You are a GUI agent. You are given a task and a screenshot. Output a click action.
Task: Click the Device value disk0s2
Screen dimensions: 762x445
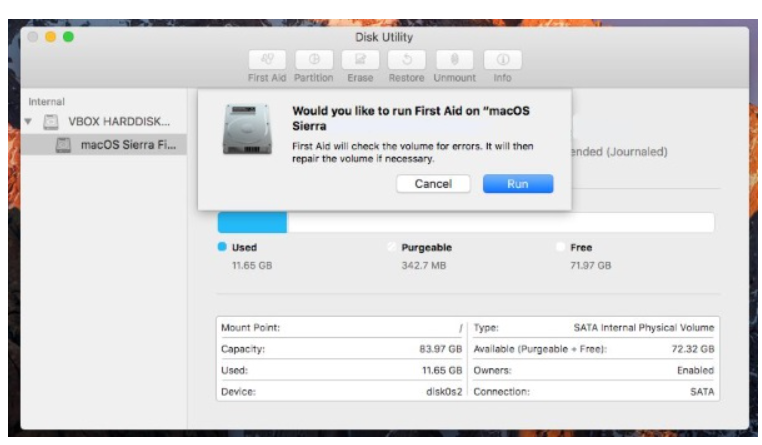[x=444, y=392]
